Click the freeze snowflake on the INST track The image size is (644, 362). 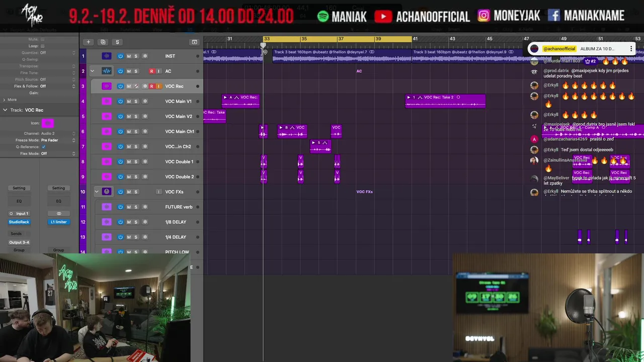coord(145,56)
